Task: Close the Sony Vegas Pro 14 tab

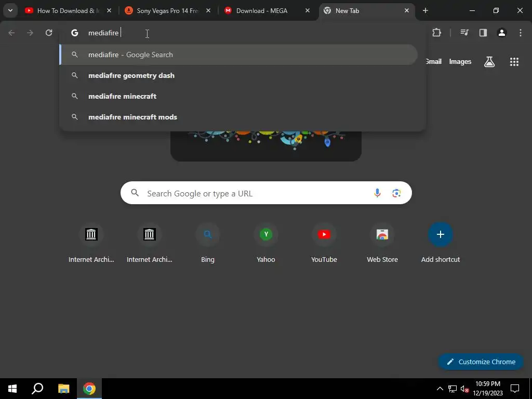Action: click(x=208, y=11)
